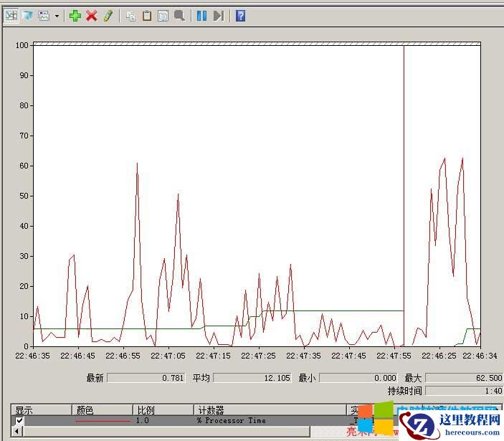
Task: Open the Change Graph Type dropdown arrow
Action: pyautogui.click(x=57, y=15)
